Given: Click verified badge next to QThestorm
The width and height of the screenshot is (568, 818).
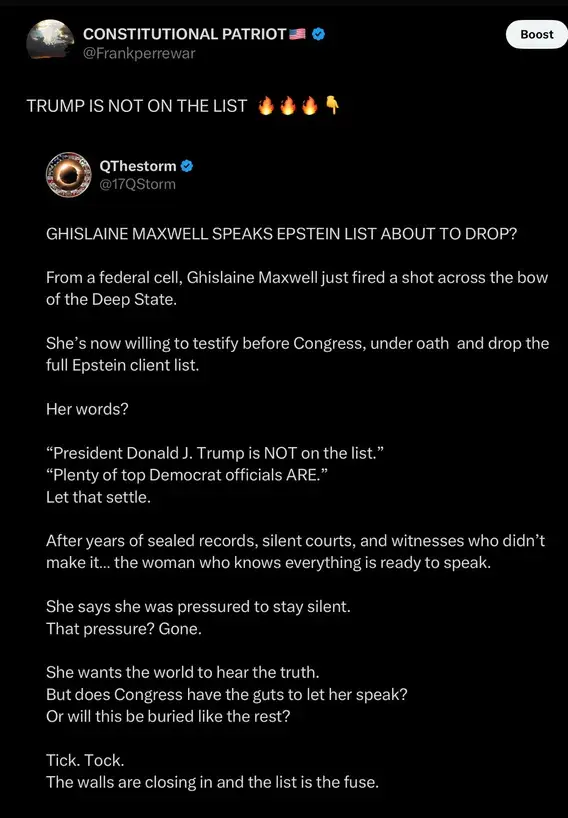Looking at the screenshot, I should pos(187,166).
